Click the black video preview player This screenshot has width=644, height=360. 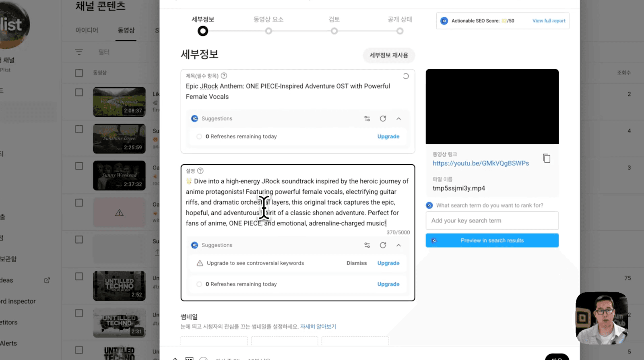tap(492, 107)
